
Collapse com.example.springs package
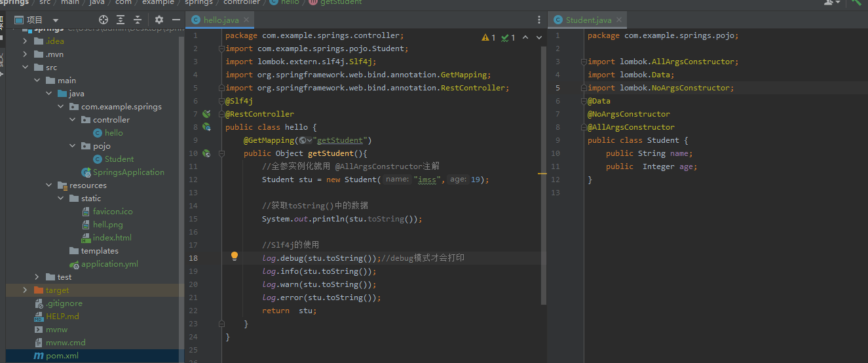(x=61, y=107)
